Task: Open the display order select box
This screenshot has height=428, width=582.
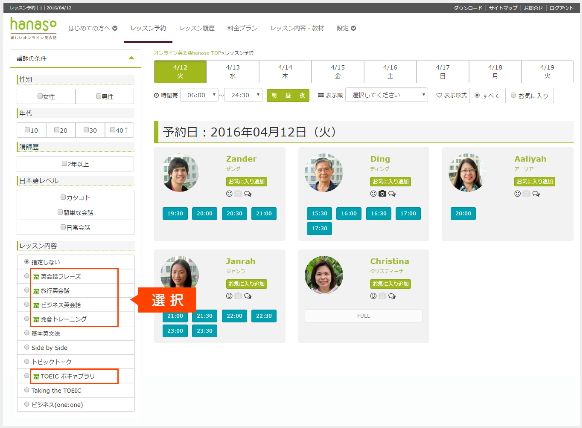Action: pyautogui.click(x=386, y=95)
